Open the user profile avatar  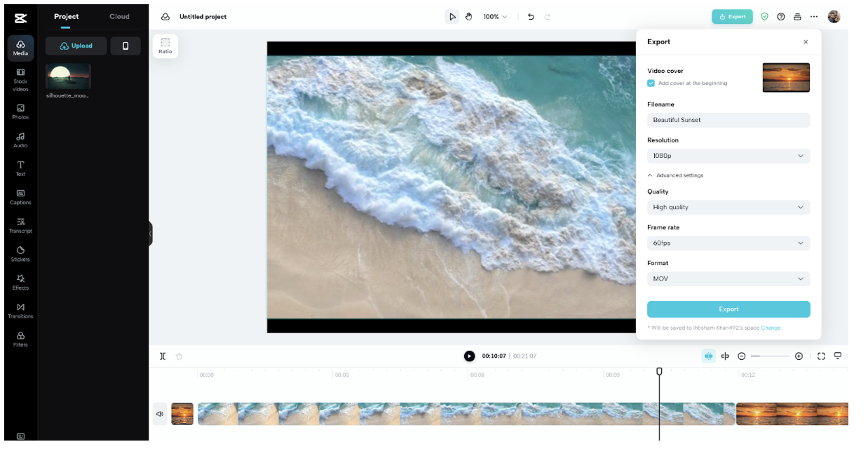point(834,16)
